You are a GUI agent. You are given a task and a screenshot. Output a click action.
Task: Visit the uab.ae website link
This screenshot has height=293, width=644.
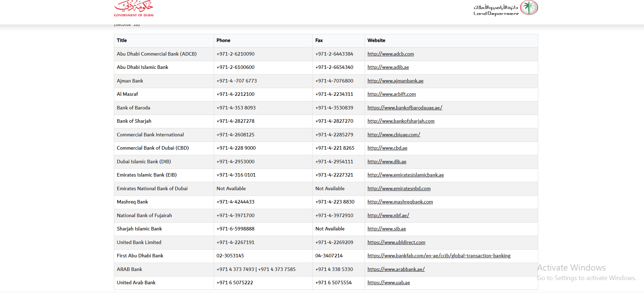pos(389,283)
